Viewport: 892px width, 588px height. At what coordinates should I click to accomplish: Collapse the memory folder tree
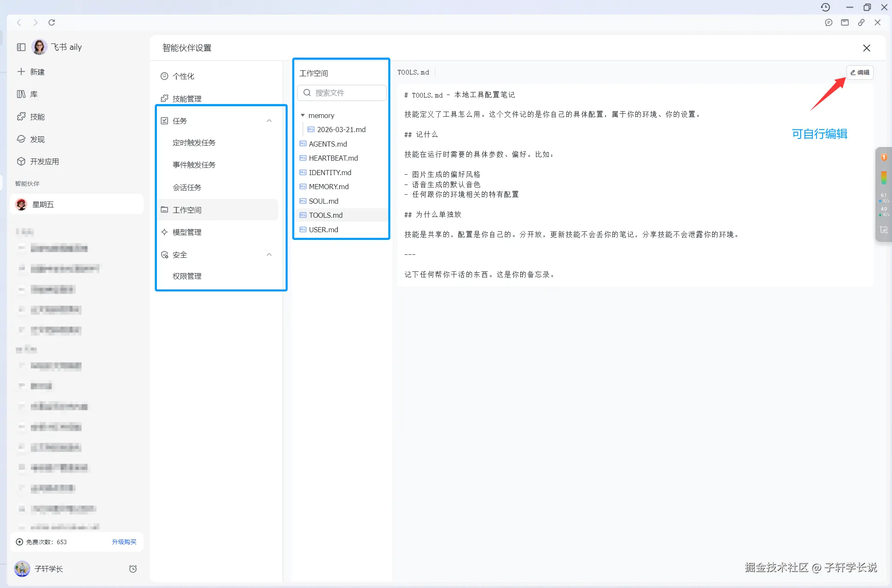click(303, 115)
